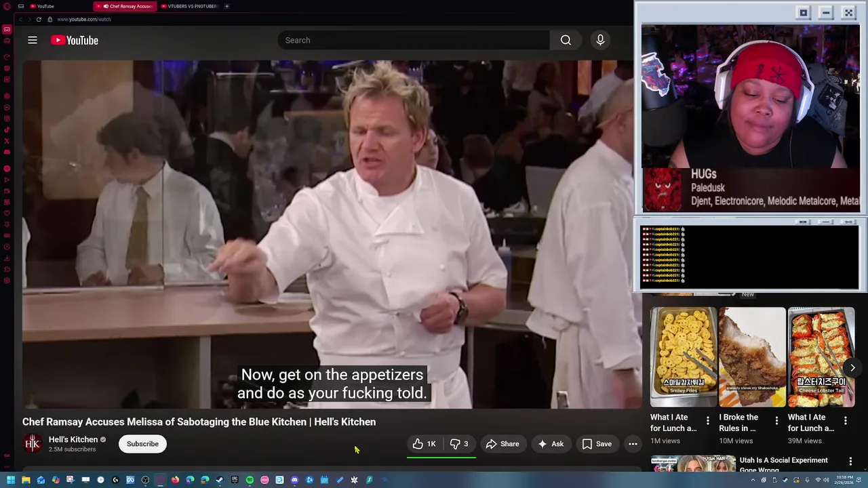Dislike the Chef Ramsay video

click(458, 444)
